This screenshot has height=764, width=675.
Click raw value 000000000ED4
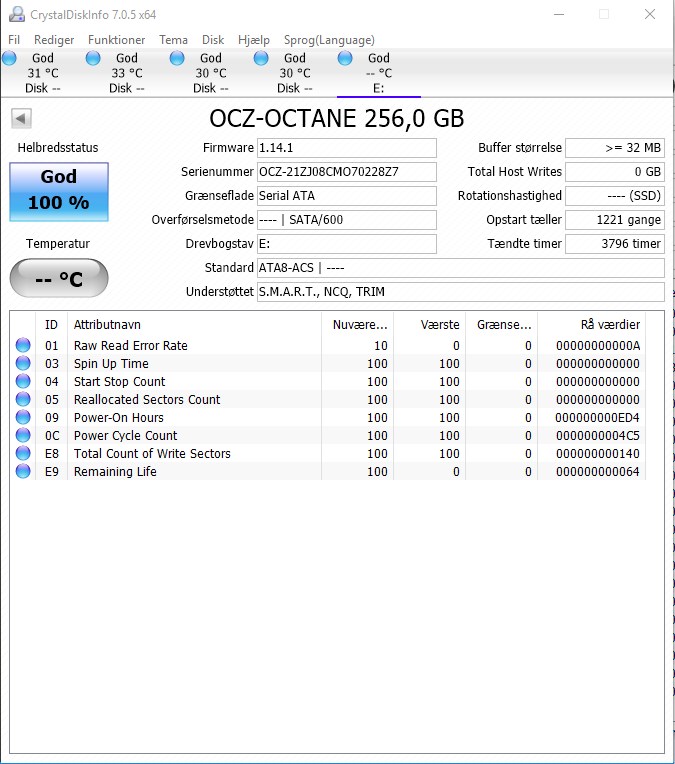coord(598,418)
